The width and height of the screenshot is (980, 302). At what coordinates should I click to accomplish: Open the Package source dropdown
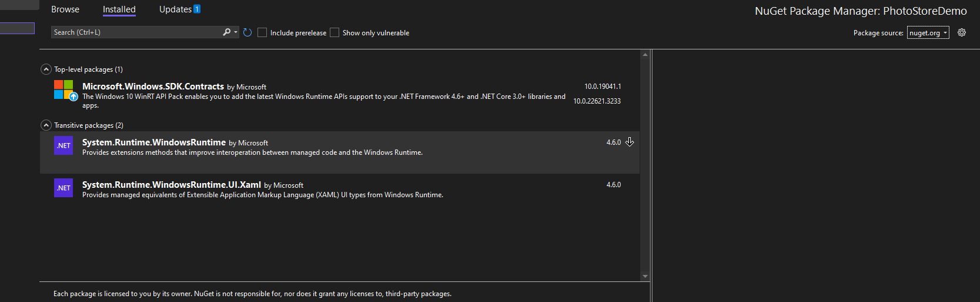928,33
